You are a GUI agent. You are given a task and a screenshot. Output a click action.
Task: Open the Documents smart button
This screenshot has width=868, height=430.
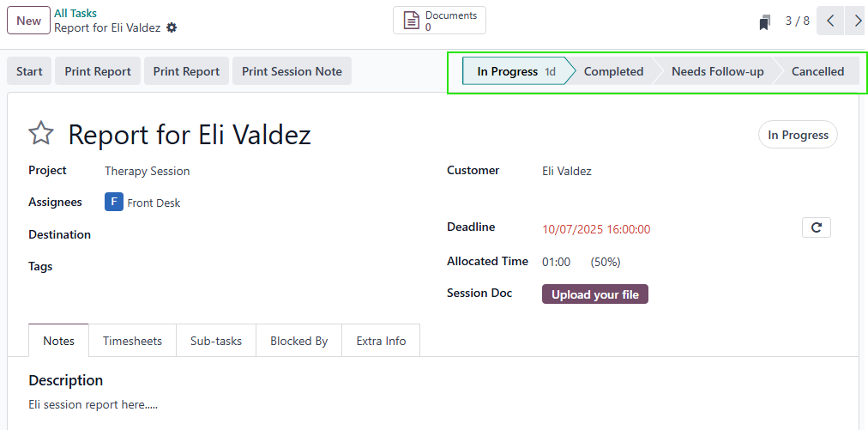click(x=439, y=21)
